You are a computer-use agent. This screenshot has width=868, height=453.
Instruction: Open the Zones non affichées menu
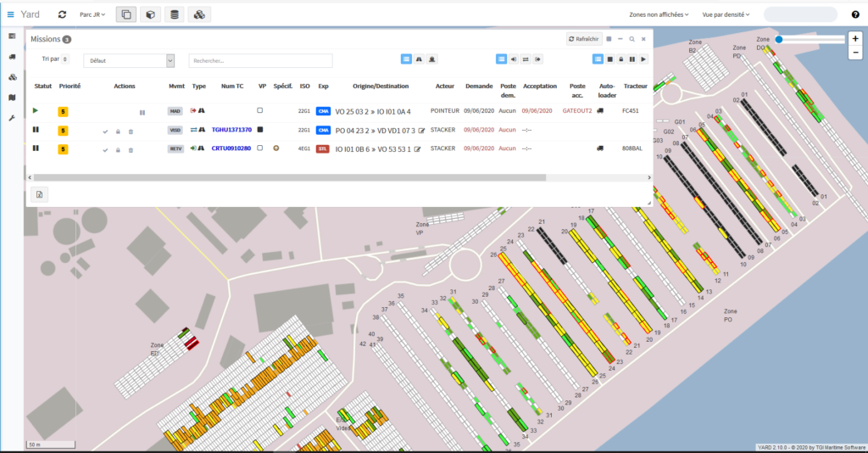pyautogui.click(x=659, y=14)
